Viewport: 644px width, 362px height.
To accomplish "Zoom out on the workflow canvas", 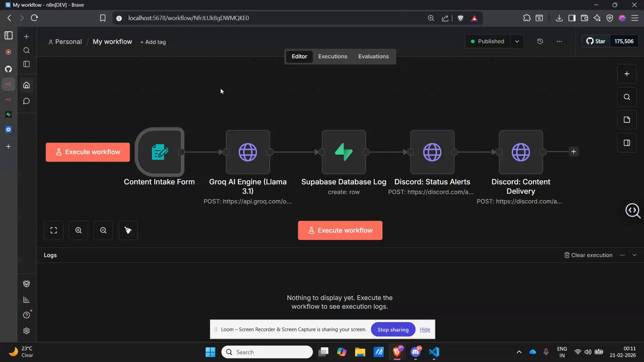I will [x=103, y=230].
